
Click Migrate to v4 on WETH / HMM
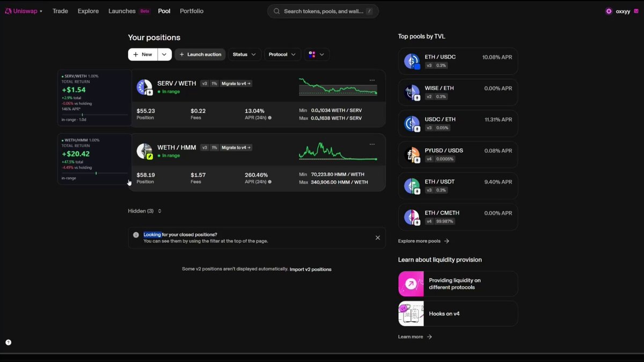[x=236, y=147]
